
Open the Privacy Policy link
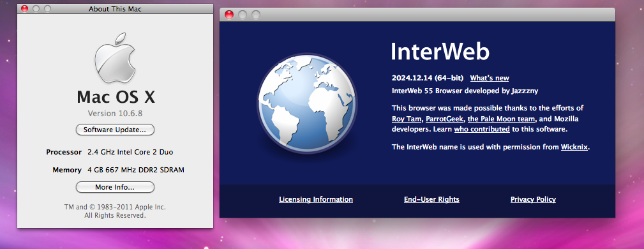533,199
